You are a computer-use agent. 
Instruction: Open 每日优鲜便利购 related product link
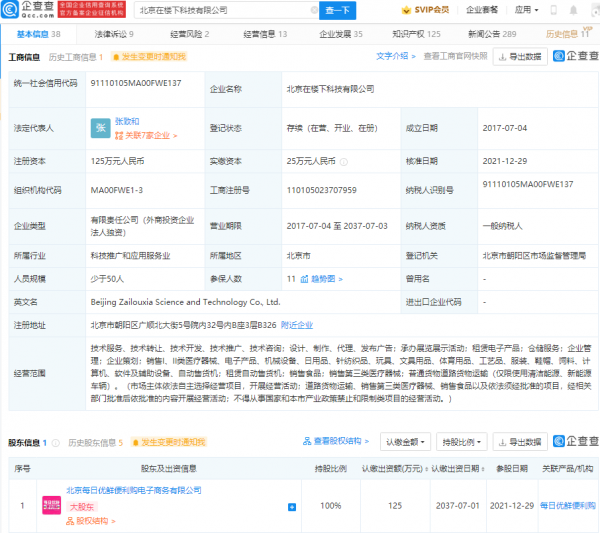click(x=568, y=506)
